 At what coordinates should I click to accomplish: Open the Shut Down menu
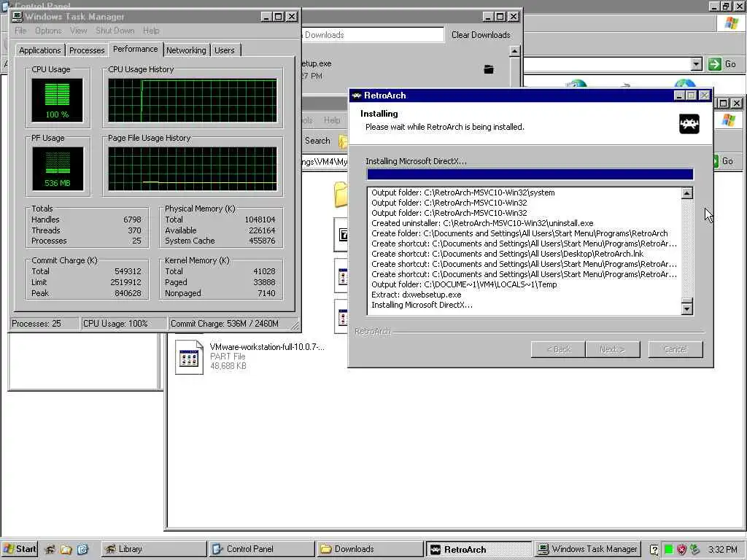pyautogui.click(x=115, y=31)
